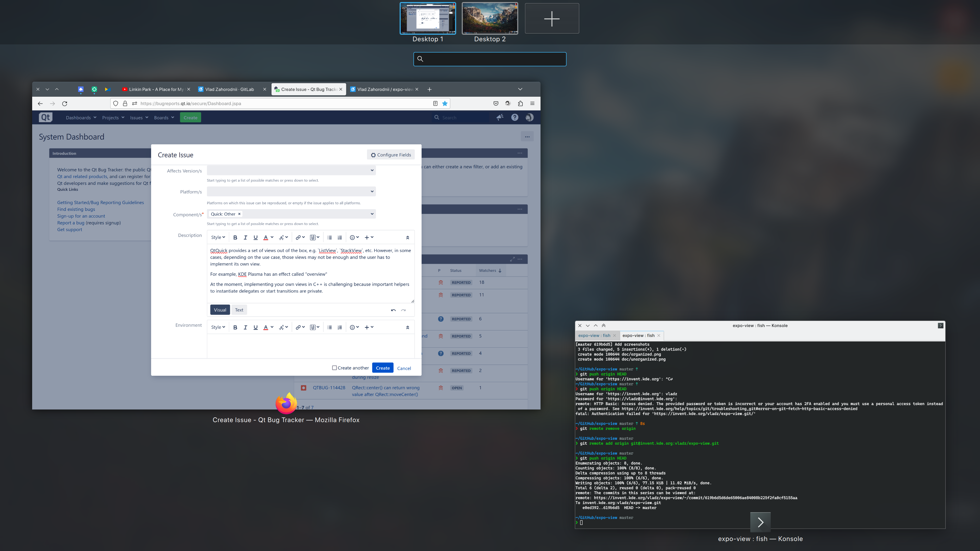The height and width of the screenshot is (551, 980).
Task: Open the Firefox hamburger application menu
Action: click(x=532, y=103)
